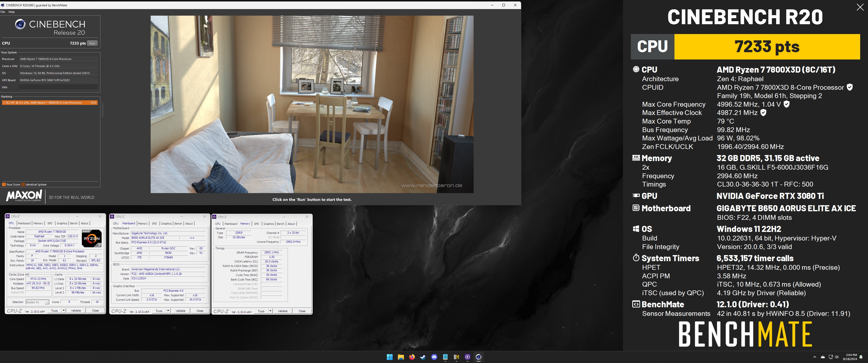This screenshot has height=363, width=868.
Task: Click Cinebench Processor field text
Action: point(58,59)
